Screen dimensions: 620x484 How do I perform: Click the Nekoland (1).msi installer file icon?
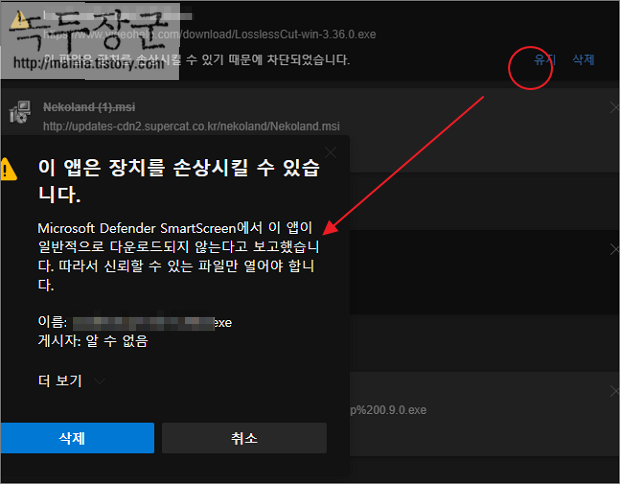coord(20,112)
